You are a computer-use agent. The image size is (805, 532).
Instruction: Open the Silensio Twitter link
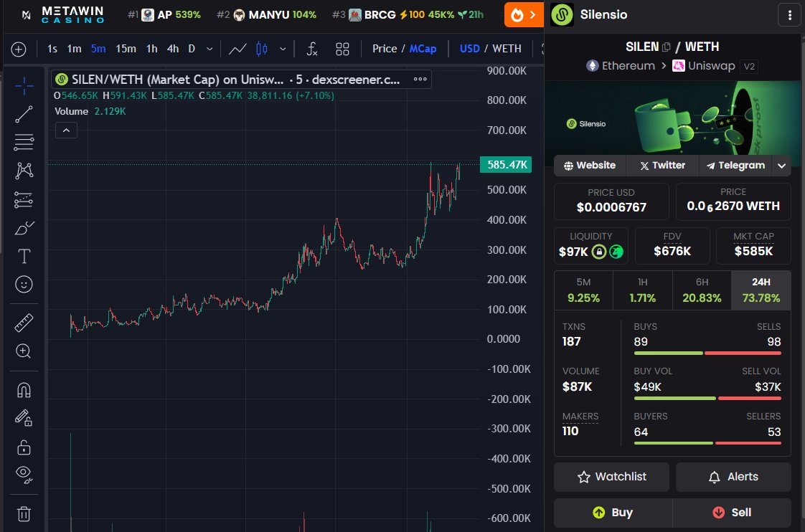pos(663,166)
